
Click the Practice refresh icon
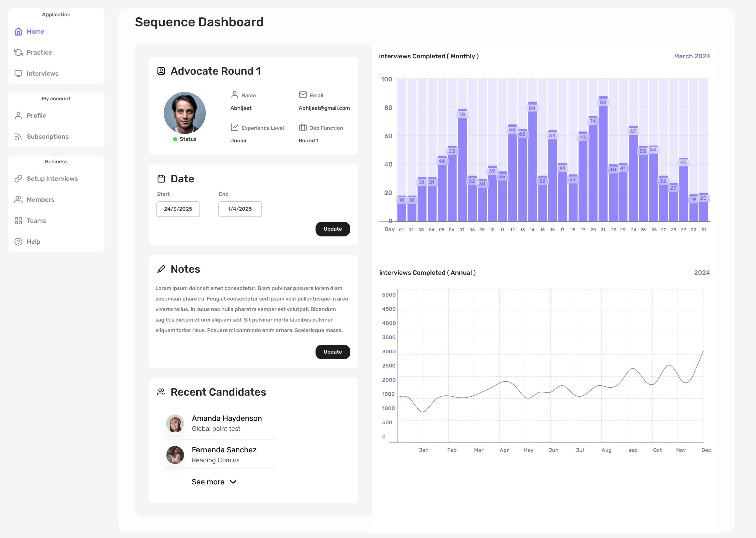point(18,52)
